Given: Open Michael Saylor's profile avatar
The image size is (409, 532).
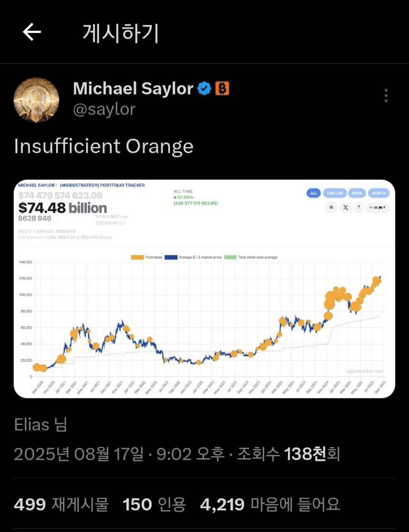Looking at the screenshot, I should pyautogui.click(x=36, y=100).
